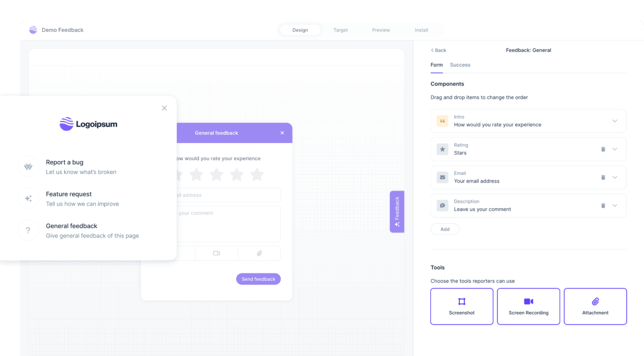Click the star icon of Rating component

(x=442, y=149)
